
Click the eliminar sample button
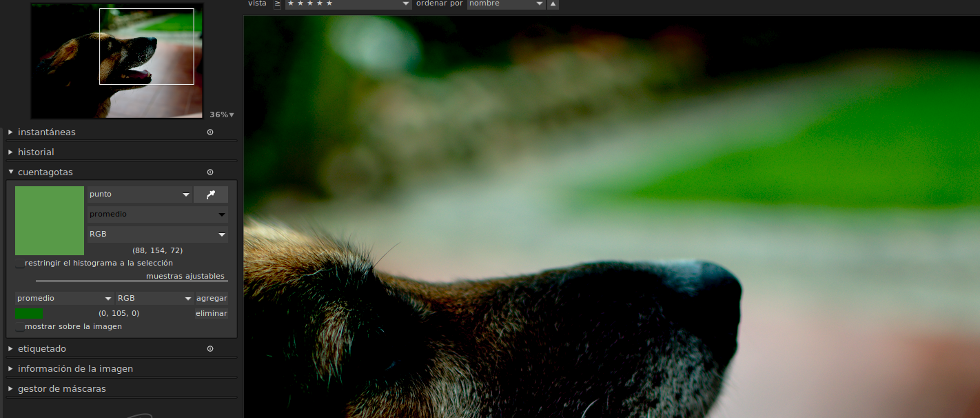click(x=212, y=313)
